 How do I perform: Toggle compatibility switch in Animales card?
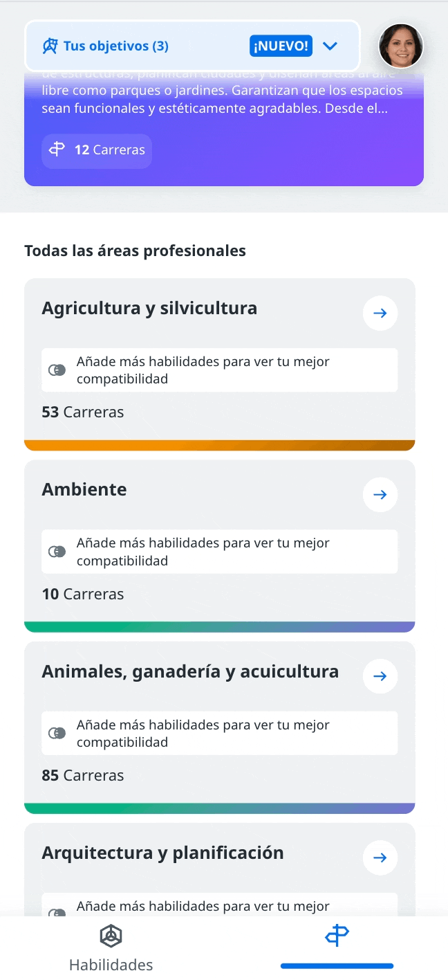coord(57,733)
